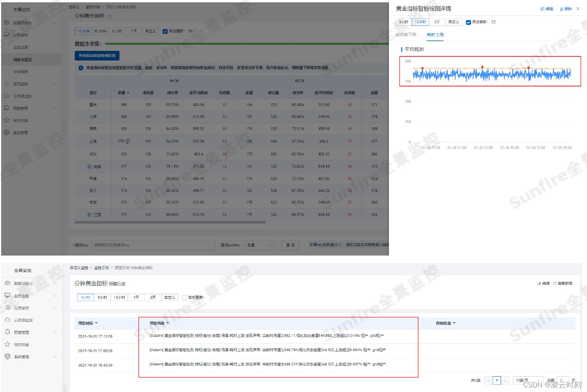Select 6小时 range on 预警历史 page
The image size is (587, 392).
102,297
